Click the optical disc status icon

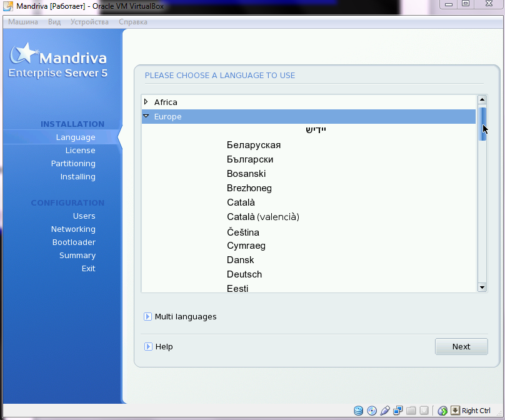coord(372,411)
